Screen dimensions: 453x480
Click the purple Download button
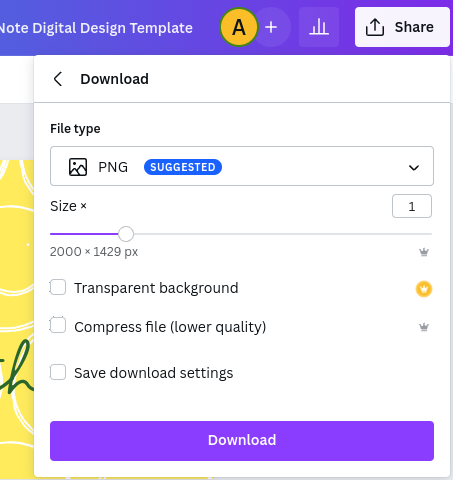pyautogui.click(x=242, y=441)
